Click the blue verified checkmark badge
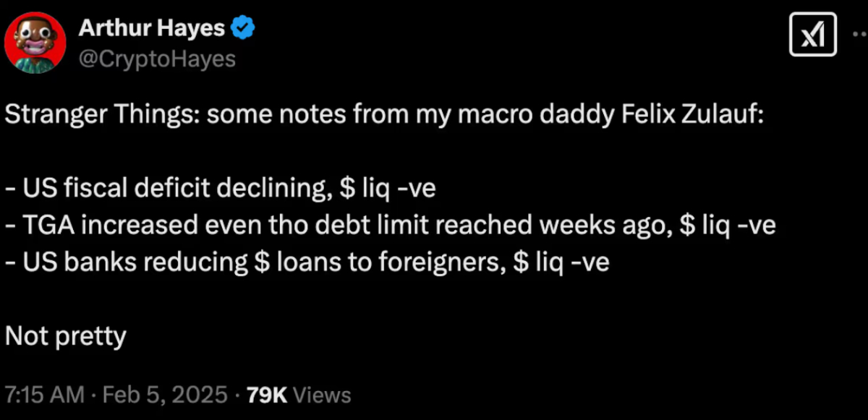The image size is (868, 420). [241, 29]
